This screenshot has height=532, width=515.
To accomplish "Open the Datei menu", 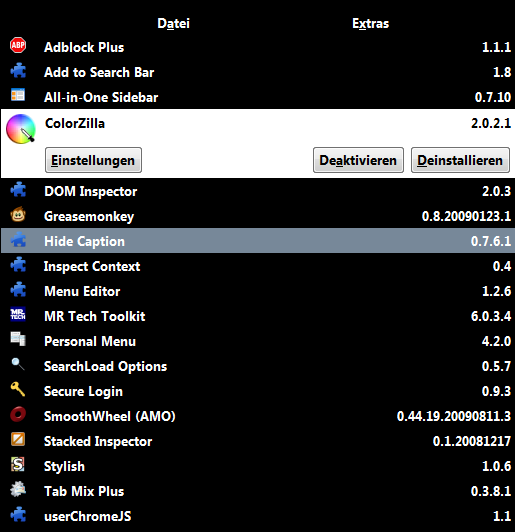I will [173, 23].
